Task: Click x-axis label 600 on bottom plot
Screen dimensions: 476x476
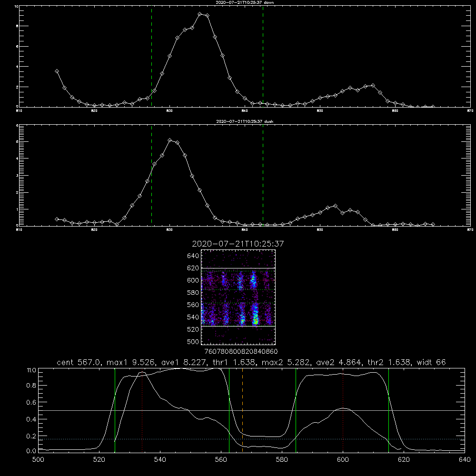Action: point(343,460)
